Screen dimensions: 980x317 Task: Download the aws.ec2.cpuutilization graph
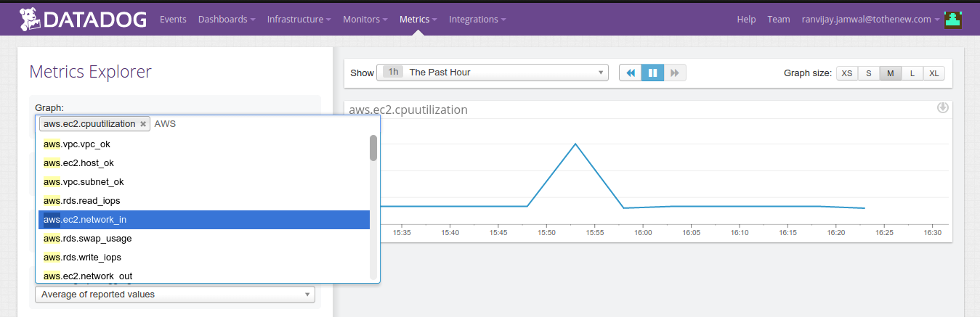[943, 108]
